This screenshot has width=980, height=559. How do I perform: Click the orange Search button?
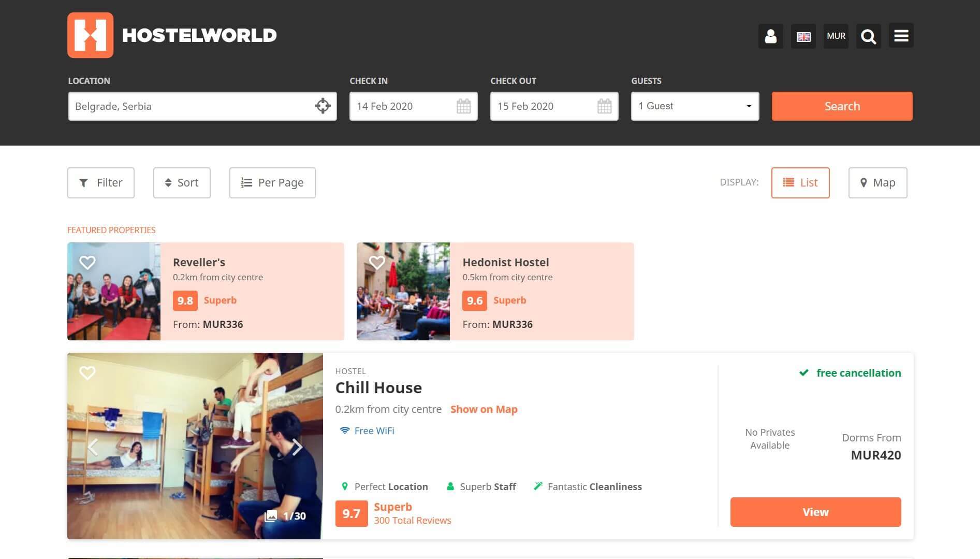(842, 106)
